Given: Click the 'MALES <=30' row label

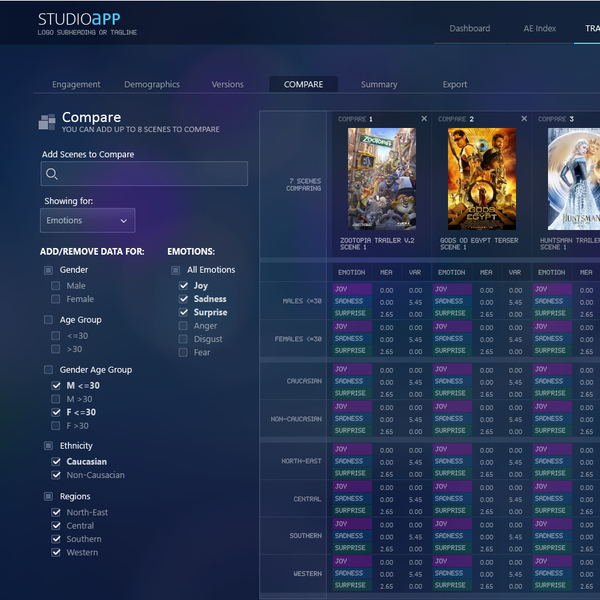Looking at the screenshot, I should pyautogui.click(x=302, y=301).
